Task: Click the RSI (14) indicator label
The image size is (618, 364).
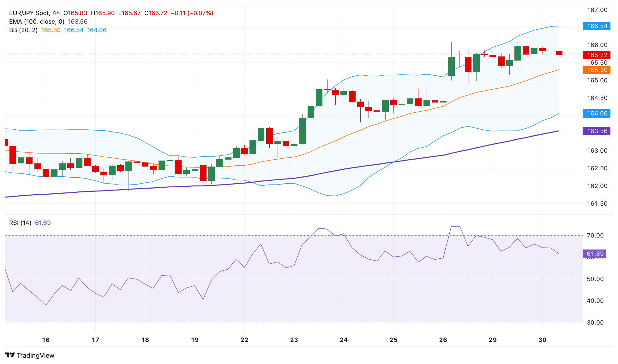Action: pyautogui.click(x=20, y=223)
